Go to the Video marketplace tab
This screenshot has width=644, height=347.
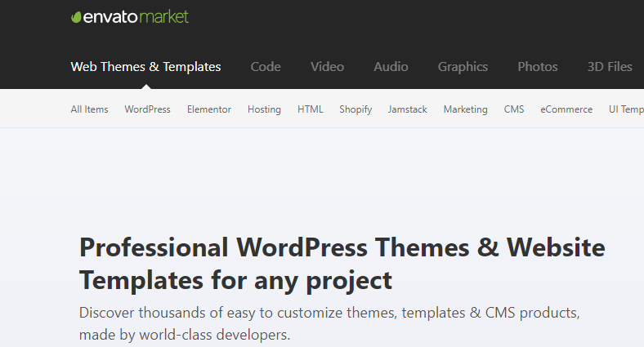point(328,67)
